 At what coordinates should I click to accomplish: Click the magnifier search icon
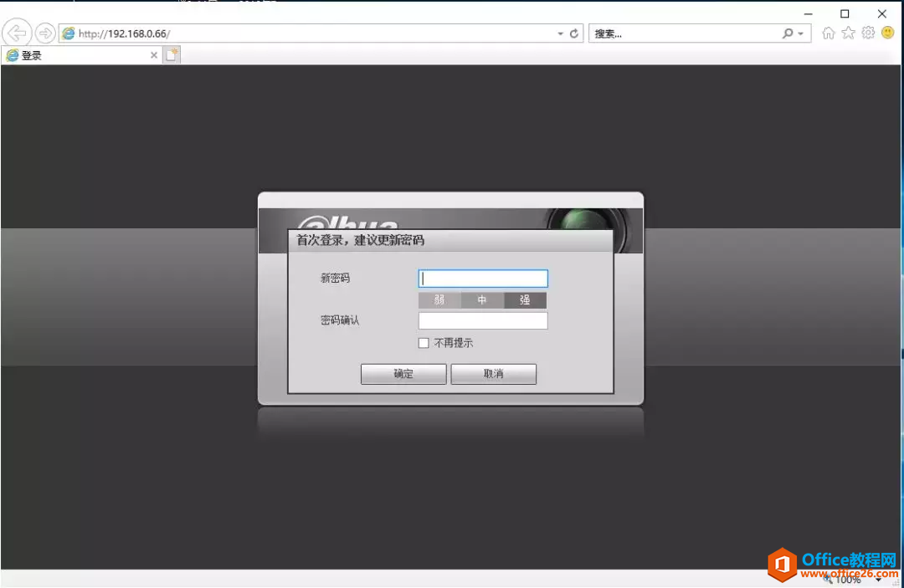click(788, 33)
